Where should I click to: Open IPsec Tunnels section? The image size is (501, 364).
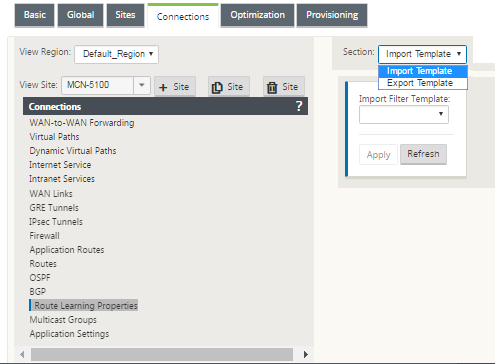(56, 222)
